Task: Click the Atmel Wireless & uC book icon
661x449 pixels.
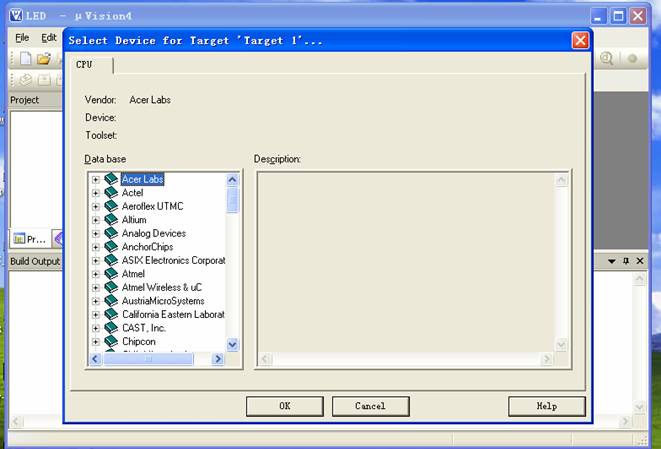Action: pos(111,287)
